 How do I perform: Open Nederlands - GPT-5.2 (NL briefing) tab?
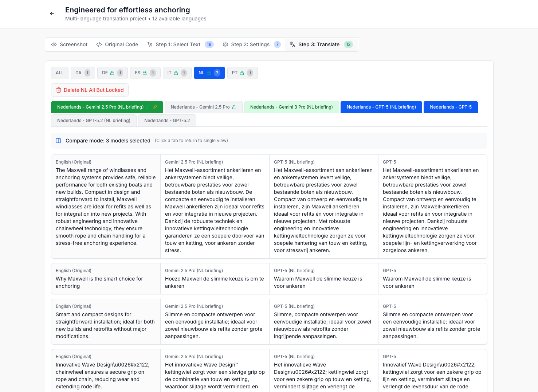(x=94, y=121)
